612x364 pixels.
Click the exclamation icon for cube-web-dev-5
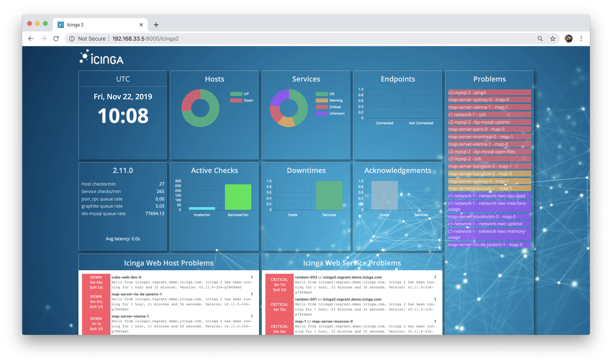tap(252, 277)
